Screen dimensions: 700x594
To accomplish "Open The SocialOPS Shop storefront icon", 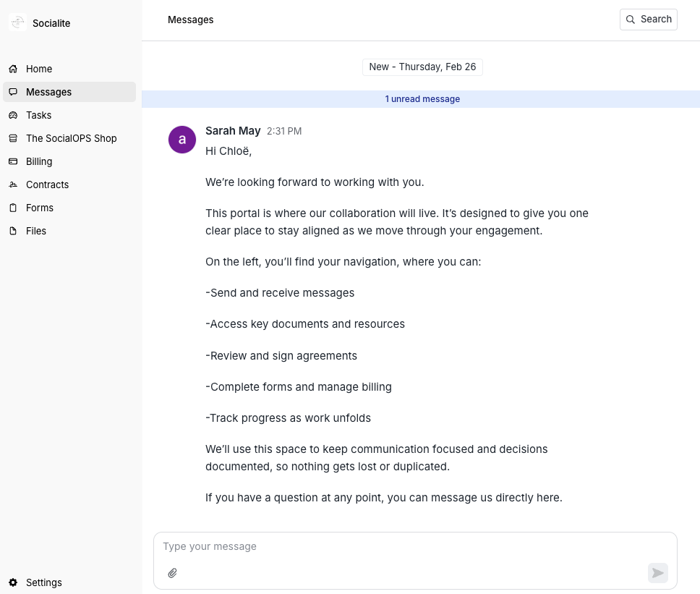I will [x=13, y=138].
